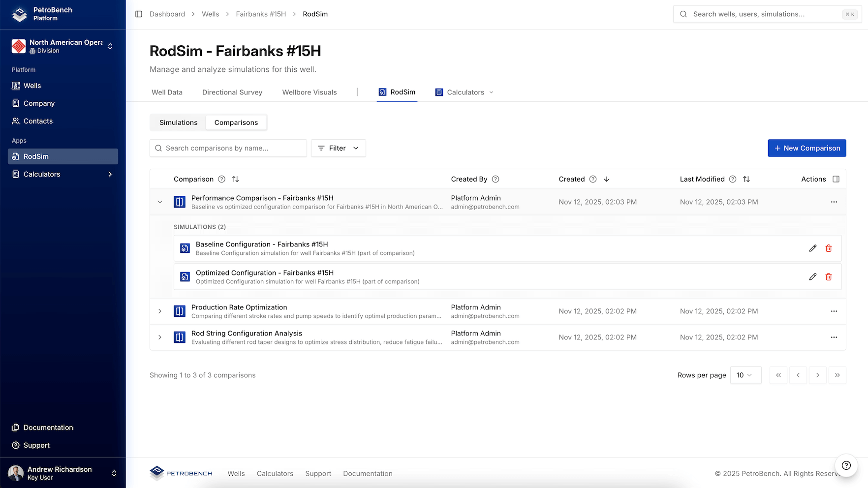Expand the Production Rate Optimization row
868x488 pixels.
coord(159,311)
